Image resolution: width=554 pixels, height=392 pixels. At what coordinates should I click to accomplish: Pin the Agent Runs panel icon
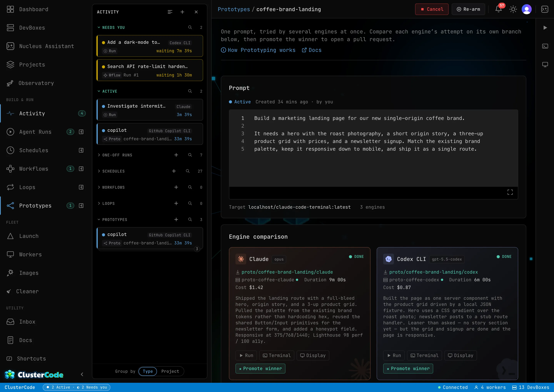[81, 132]
